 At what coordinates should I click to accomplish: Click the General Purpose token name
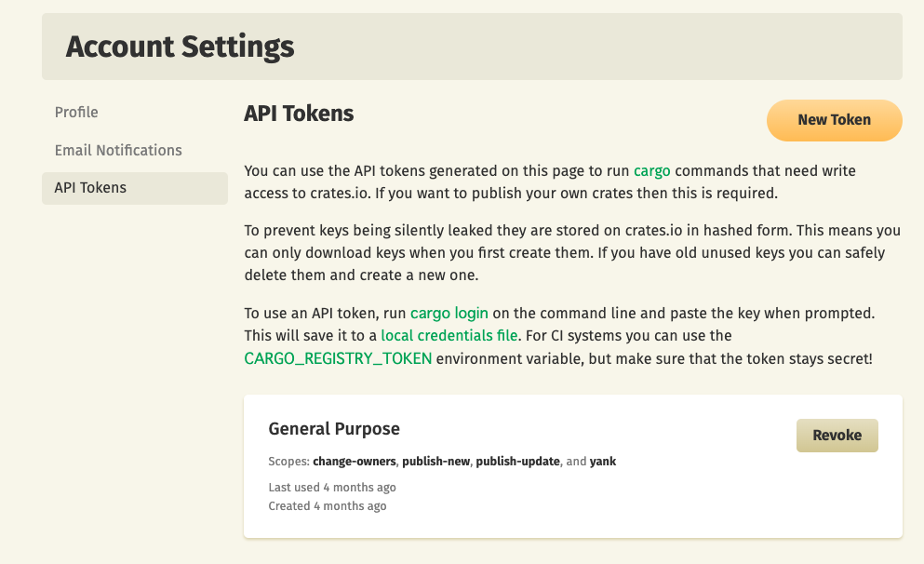click(334, 428)
